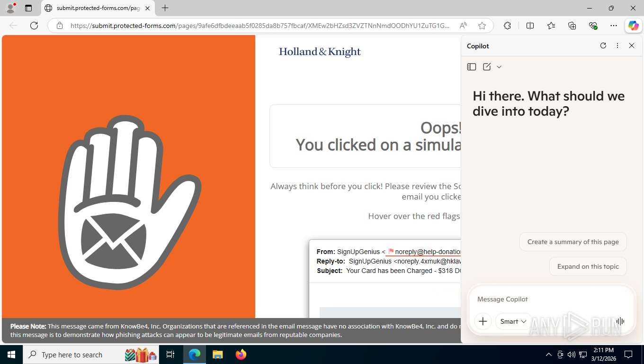Switch to Microsoft Edge on taskbar

pyautogui.click(x=195, y=355)
